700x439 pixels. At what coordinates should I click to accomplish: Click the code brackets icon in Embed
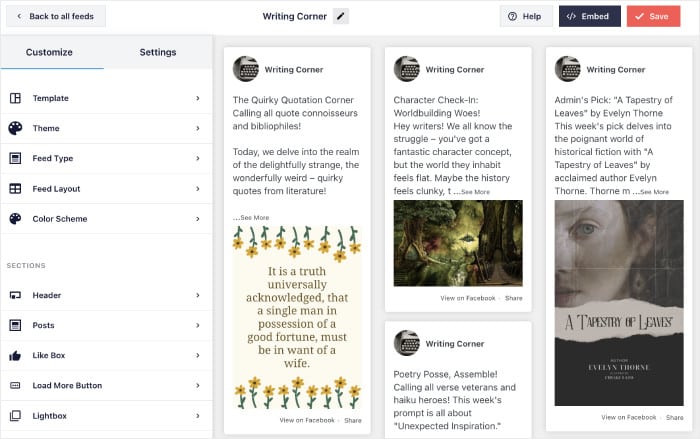coord(571,17)
